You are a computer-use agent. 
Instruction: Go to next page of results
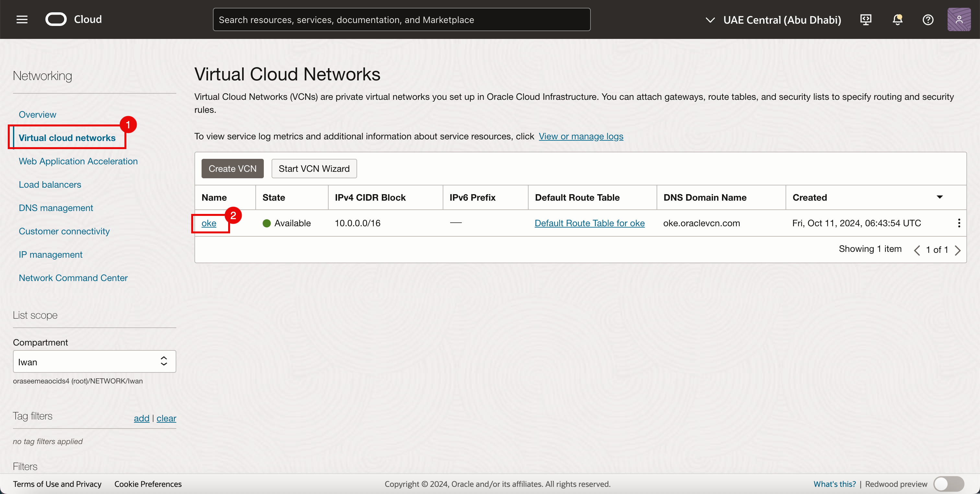[958, 250]
